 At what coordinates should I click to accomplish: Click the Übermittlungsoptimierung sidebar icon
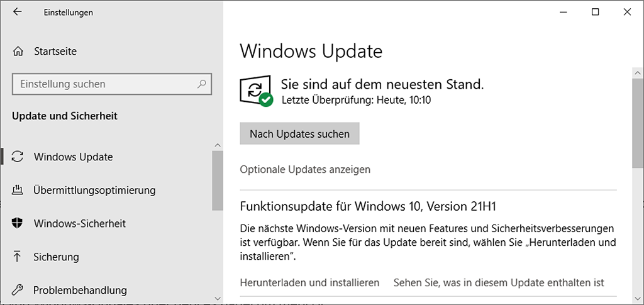click(x=19, y=190)
